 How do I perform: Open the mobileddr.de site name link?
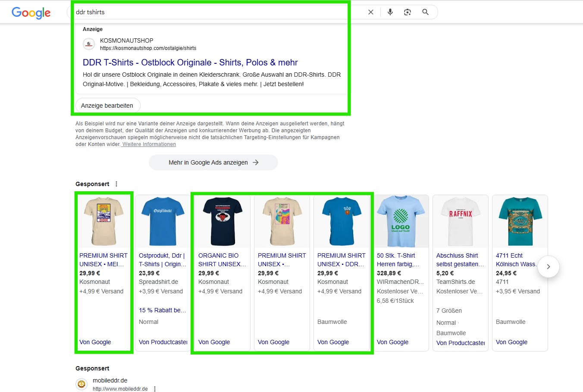point(110,380)
